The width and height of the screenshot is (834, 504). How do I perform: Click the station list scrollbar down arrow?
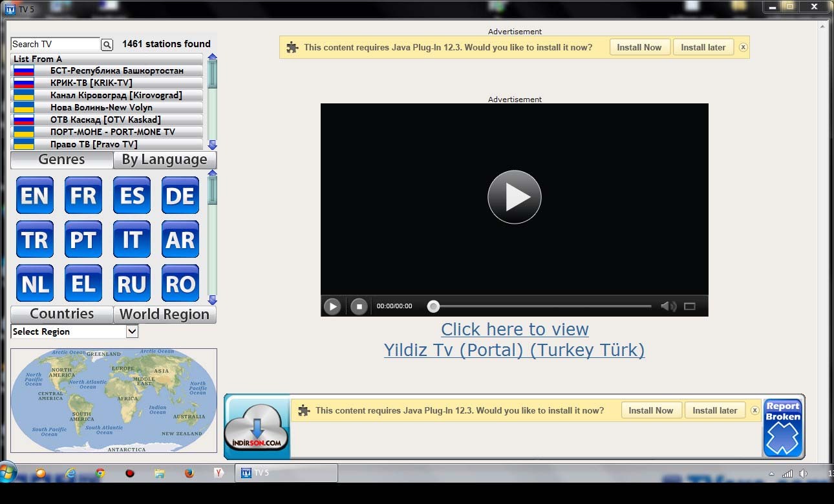pos(212,145)
